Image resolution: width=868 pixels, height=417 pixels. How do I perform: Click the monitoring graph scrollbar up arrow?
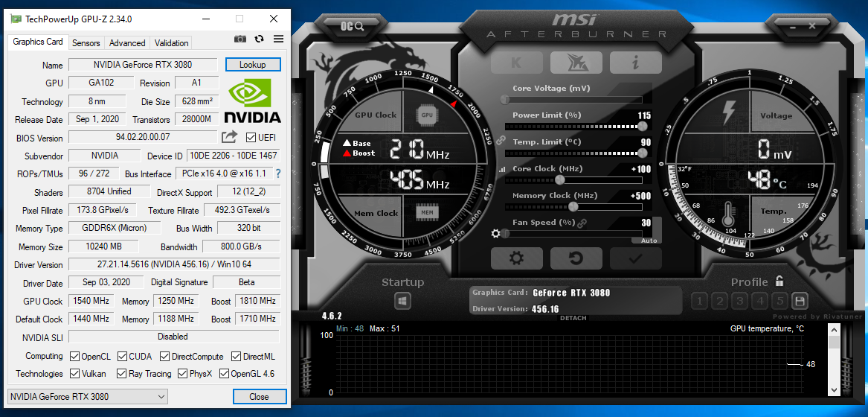click(834, 329)
